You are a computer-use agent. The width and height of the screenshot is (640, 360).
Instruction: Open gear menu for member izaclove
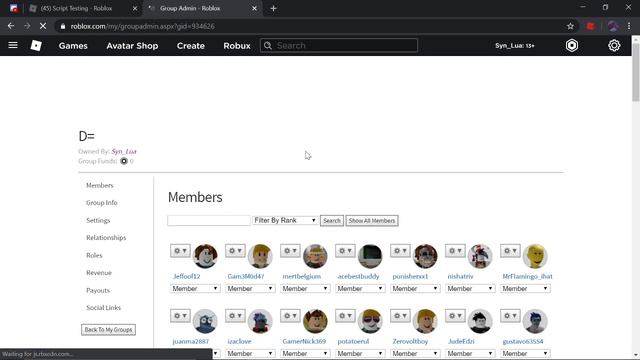click(x=235, y=316)
